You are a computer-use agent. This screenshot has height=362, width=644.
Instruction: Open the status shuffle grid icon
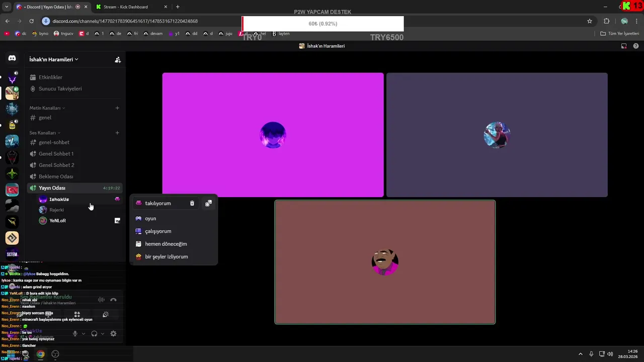pos(208,203)
